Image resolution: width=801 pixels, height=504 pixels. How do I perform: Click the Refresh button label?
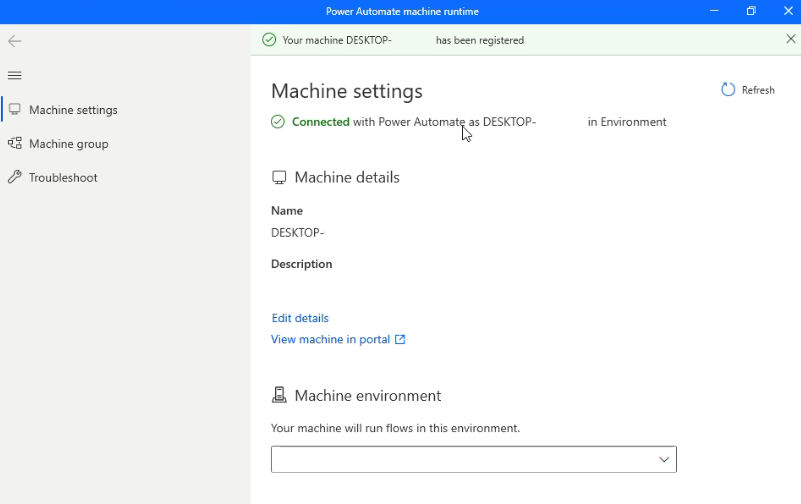[758, 90]
